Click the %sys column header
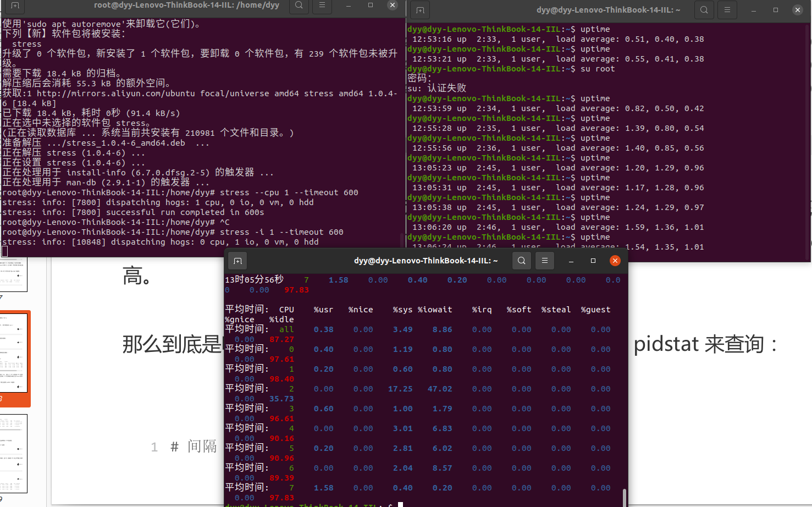812x507 pixels. pyautogui.click(x=402, y=310)
